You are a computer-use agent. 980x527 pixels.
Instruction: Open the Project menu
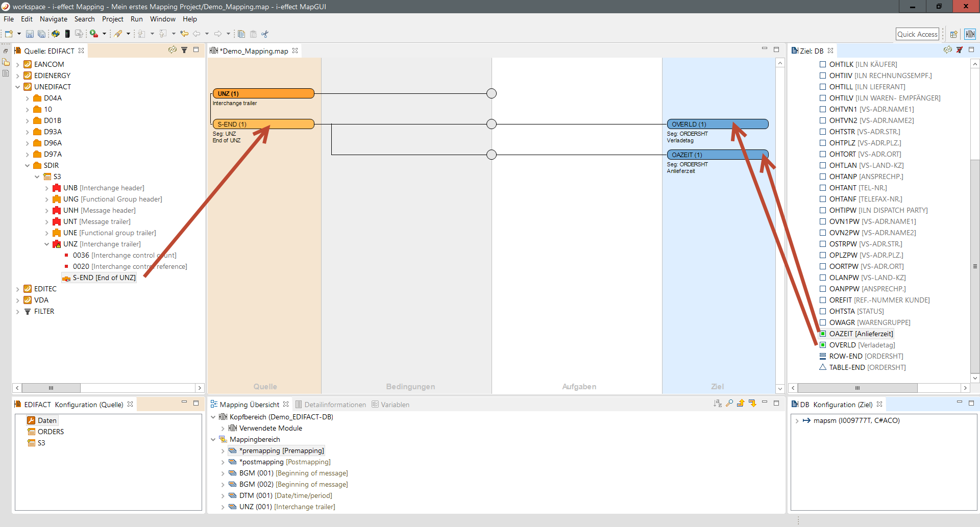coord(112,19)
